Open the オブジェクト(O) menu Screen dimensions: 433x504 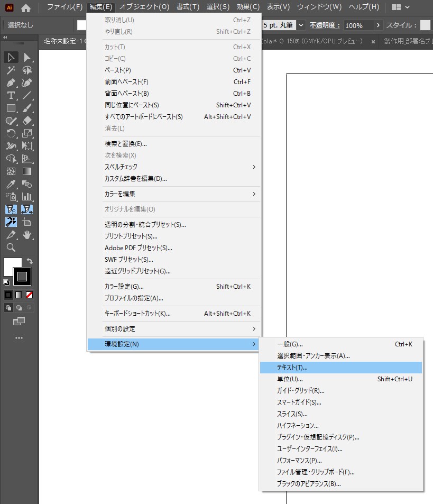pyautogui.click(x=144, y=7)
